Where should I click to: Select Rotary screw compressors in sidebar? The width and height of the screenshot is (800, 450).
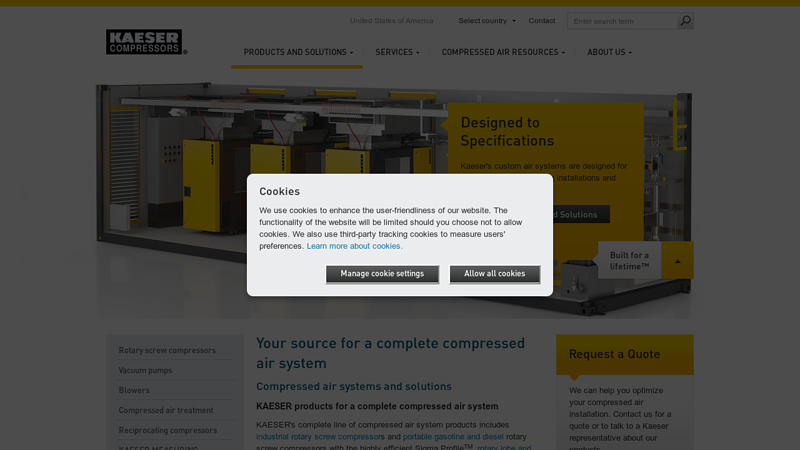(167, 350)
